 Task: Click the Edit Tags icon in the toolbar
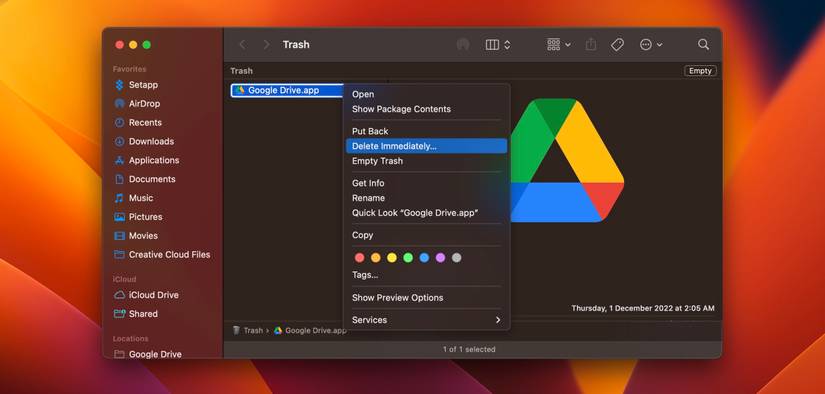tap(617, 45)
